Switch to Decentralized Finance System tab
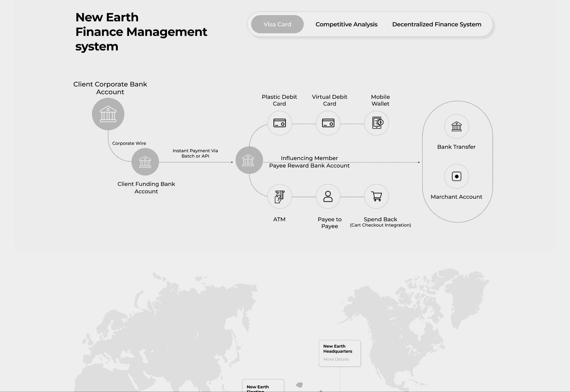The height and width of the screenshot is (392, 570). [x=436, y=24]
